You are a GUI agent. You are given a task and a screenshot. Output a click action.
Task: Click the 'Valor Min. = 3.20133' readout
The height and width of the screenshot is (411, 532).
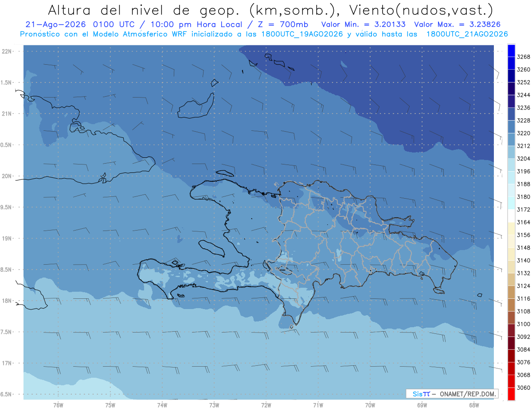(363, 24)
